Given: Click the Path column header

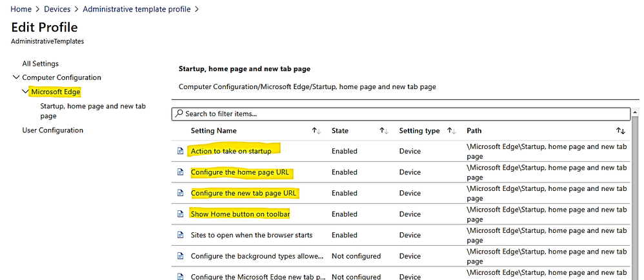Looking at the screenshot, I should 474,131.
